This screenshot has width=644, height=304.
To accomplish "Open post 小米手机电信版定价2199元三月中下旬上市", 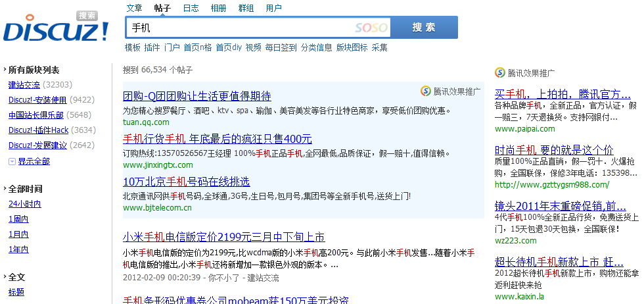I will [x=224, y=238].
